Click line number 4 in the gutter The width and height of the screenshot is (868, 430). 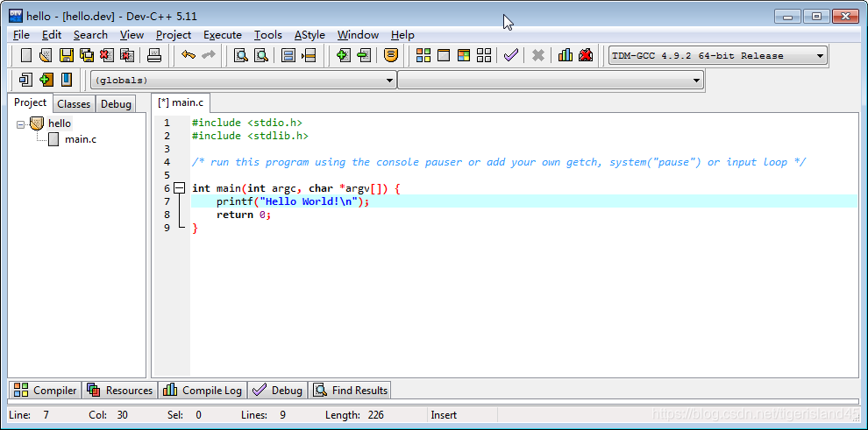pos(167,163)
